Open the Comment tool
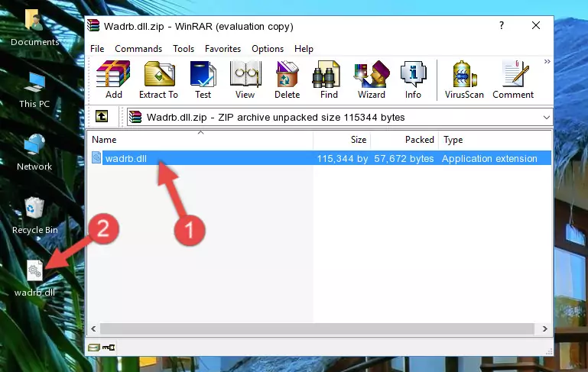Image resolution: width=588 pixels, height=372 pixels. click(513, 79)
